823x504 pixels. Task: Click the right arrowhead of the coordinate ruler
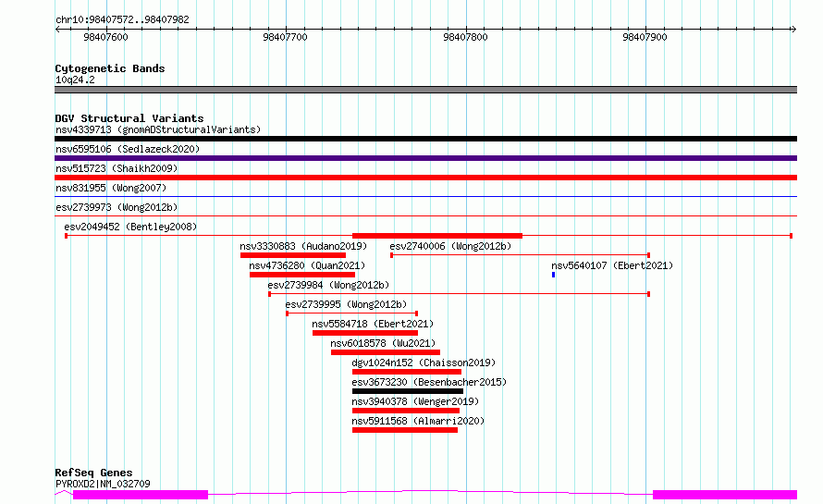tap(794, 29)
